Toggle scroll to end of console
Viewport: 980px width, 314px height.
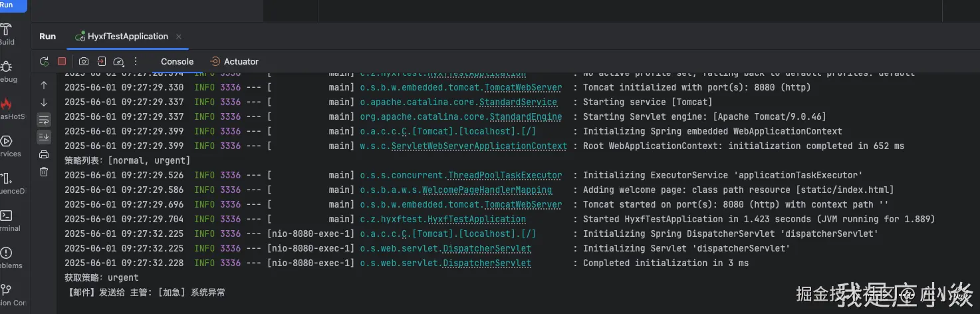point(44,137)
